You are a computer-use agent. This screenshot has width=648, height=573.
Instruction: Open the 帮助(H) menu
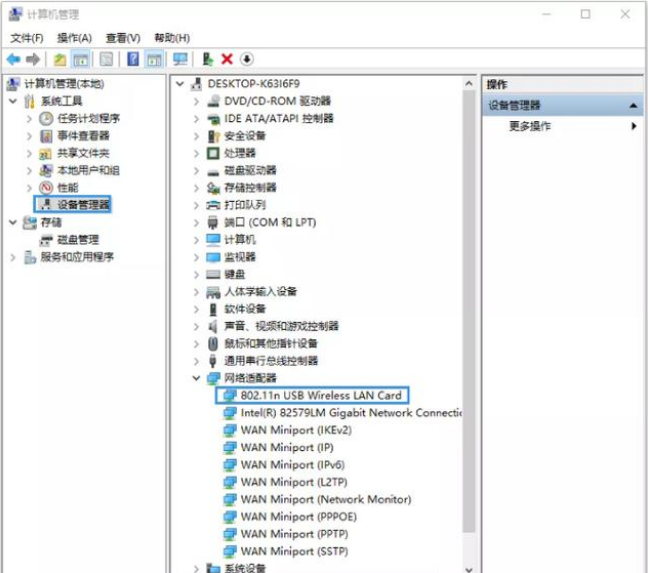pyautogui.click(x=172, y=38)
